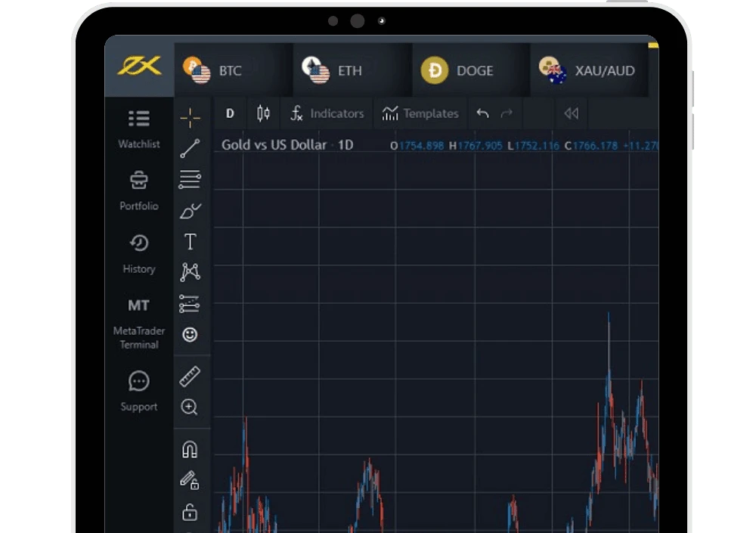Click the Gold vs US Dollar title
Viewport: 756px width, 533px height.
tap(274, 144)
